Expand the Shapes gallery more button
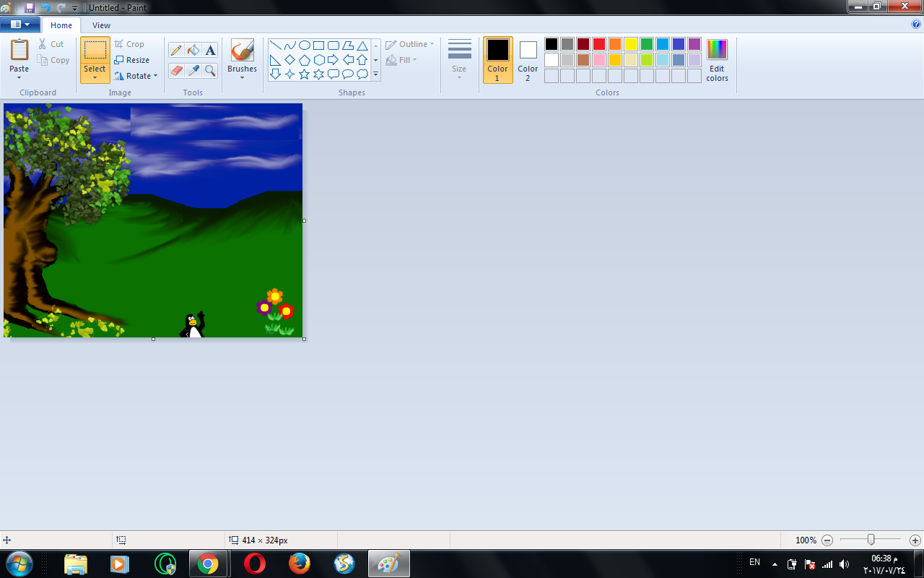 click(375, 74)
